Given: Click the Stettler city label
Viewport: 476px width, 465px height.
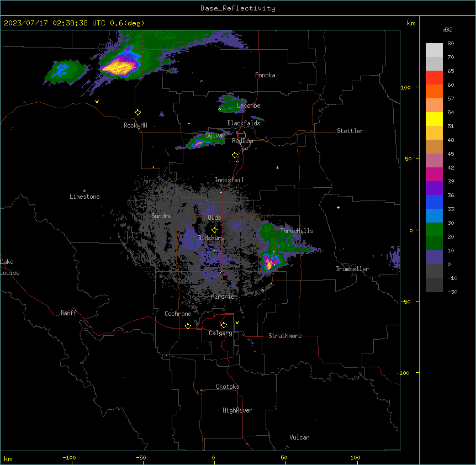Looking at the screenshot, I should pyautogui.click(x=350, y=131).
